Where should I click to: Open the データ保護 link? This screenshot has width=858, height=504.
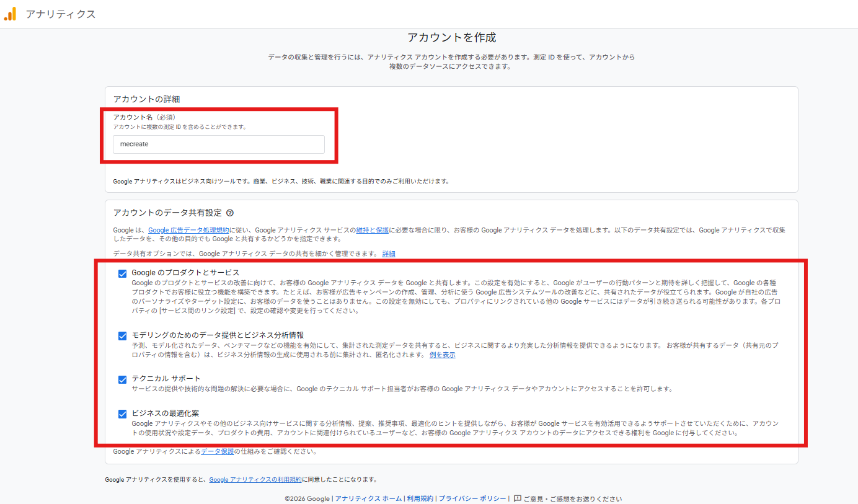(x=218, y=451)
